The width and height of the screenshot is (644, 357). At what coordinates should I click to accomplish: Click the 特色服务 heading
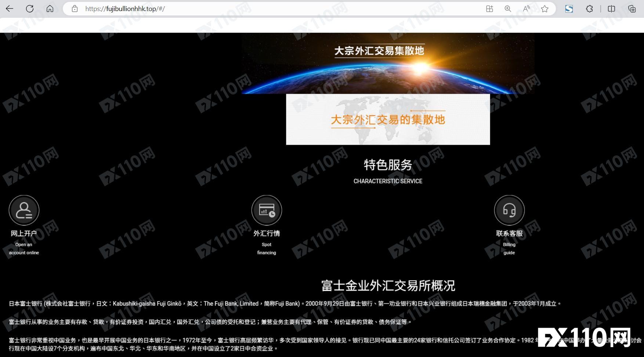click(388, 165)
